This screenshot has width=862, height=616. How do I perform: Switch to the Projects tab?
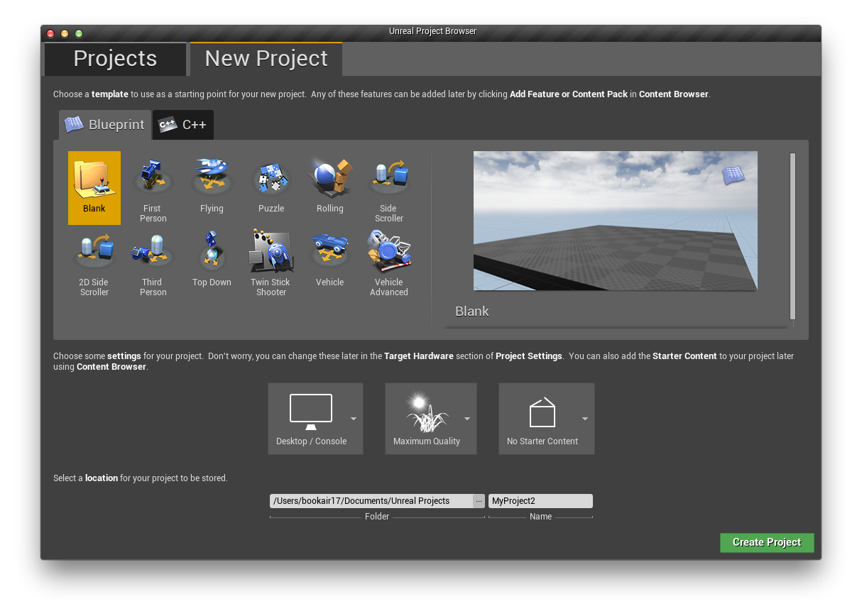[x=115, y=59]
